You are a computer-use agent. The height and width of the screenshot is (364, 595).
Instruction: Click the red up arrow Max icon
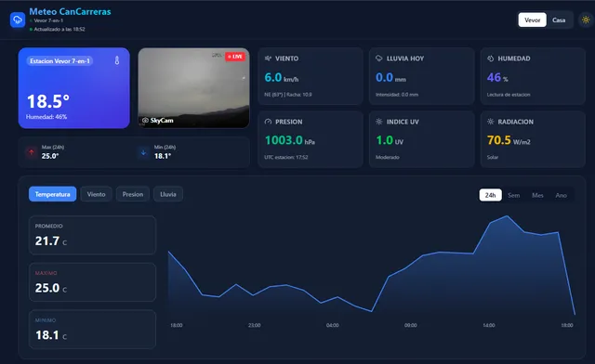coord(32,152)
